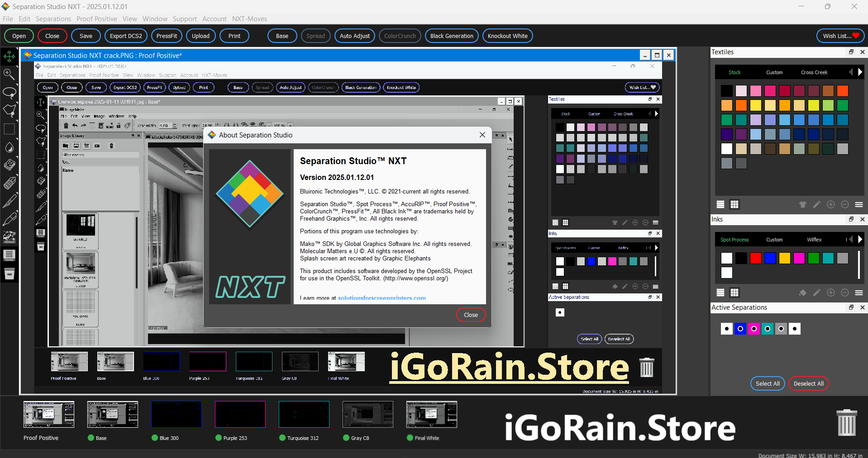Select the Eraser tool in left toolbar
The width and height of the screenshot is (868, 458).
[x=9, y=183]
